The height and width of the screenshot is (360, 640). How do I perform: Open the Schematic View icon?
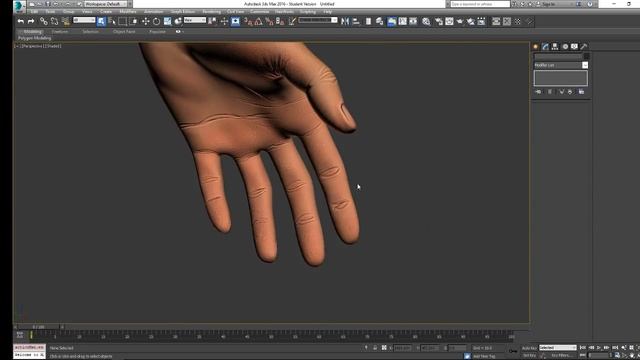click(x=413, y=21)
